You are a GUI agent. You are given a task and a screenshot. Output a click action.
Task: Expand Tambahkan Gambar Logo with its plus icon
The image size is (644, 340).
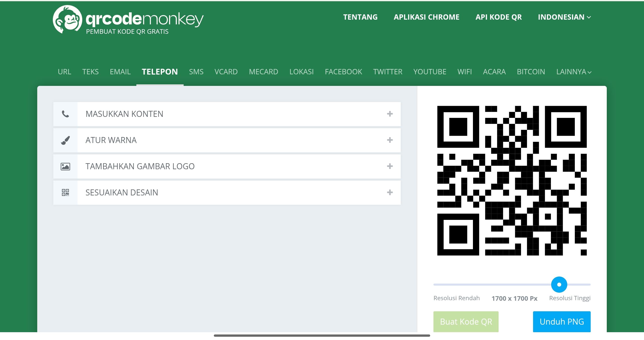pos(390,166)
